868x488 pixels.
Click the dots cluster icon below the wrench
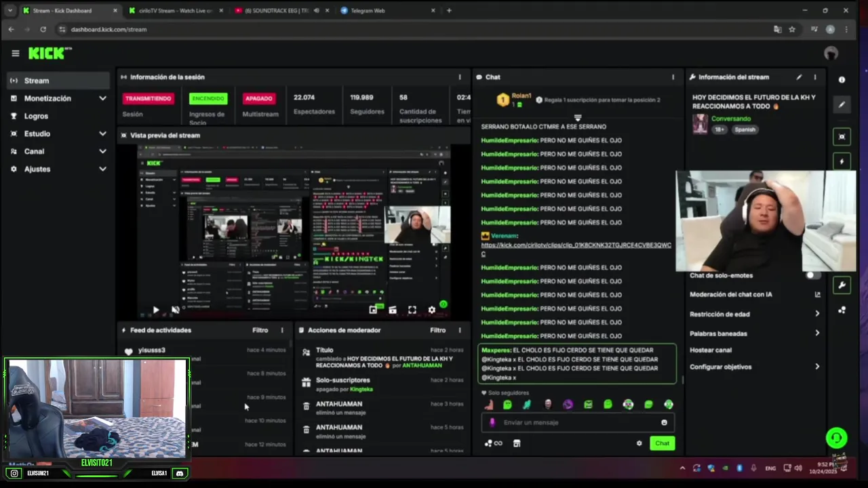point(842,310)
